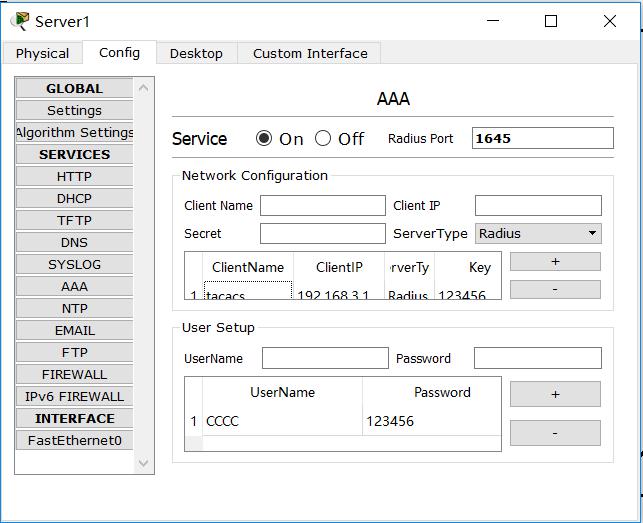Turn the AAA service Off
This screenshot has height=523, width=643.
323,138
